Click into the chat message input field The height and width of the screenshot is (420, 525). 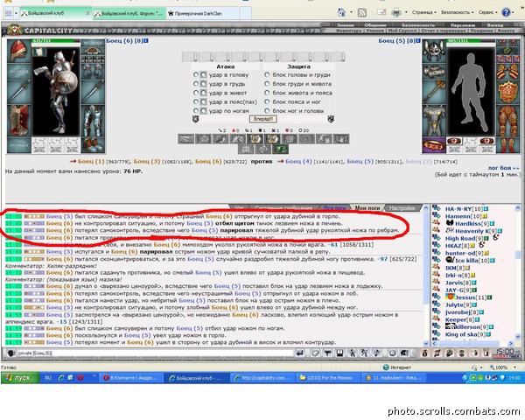[154, 353]
